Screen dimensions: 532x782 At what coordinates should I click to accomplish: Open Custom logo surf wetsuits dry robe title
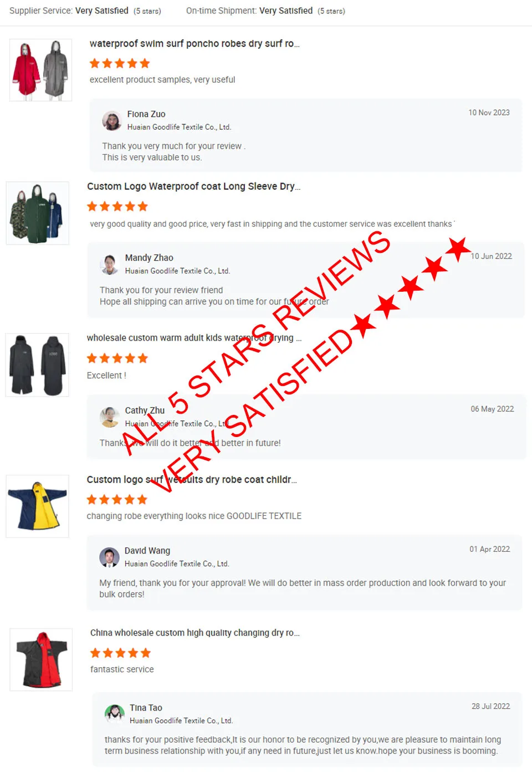coord(192,479)
